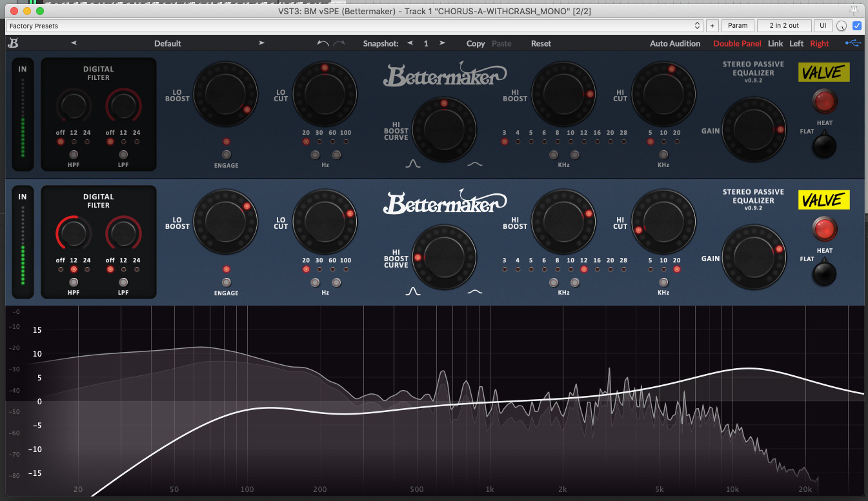Click the plus button beside Factory Presets
This screenshot has height=501, width=868.
tap(712, 26)
